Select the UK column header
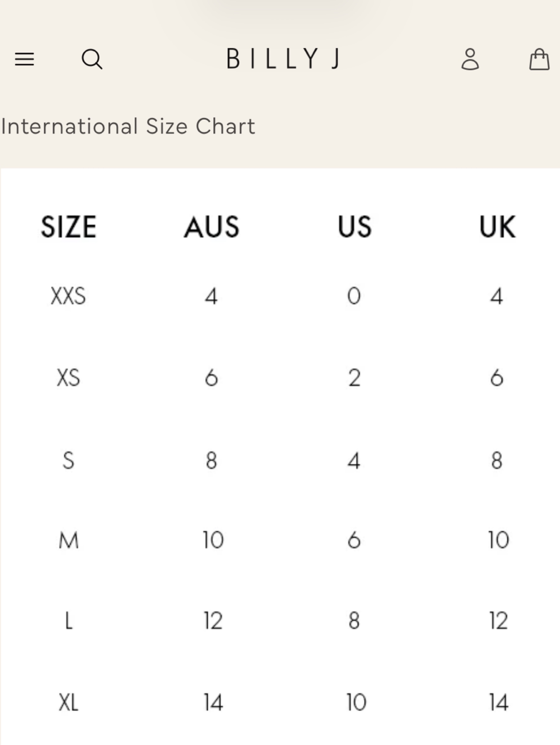Viewport: 560px width, 745px height. coord(497,227)
